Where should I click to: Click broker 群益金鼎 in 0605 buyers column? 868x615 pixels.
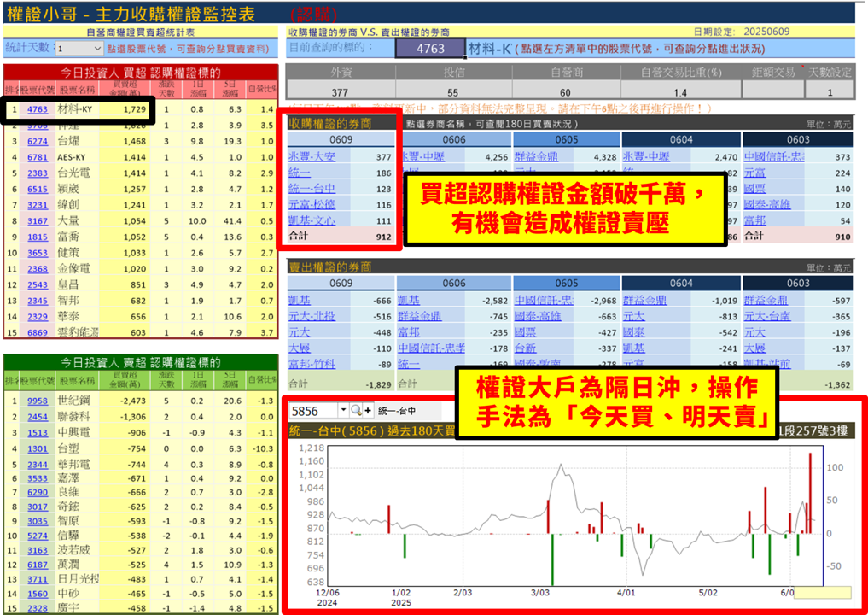536,157
